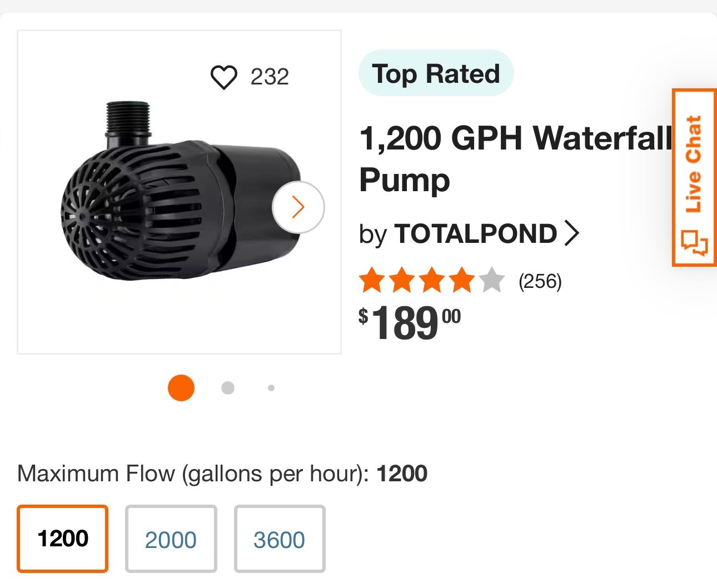Select the second carousel dot indicator

point(228,388)
